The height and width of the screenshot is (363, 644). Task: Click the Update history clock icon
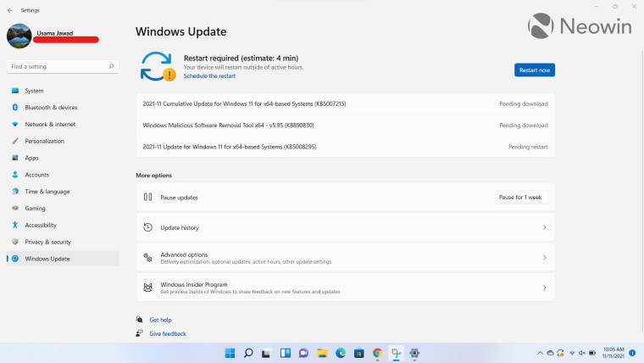[147, 227]
